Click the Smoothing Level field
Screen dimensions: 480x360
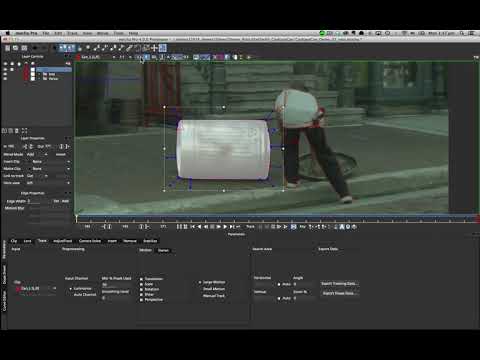pos(116,298)
